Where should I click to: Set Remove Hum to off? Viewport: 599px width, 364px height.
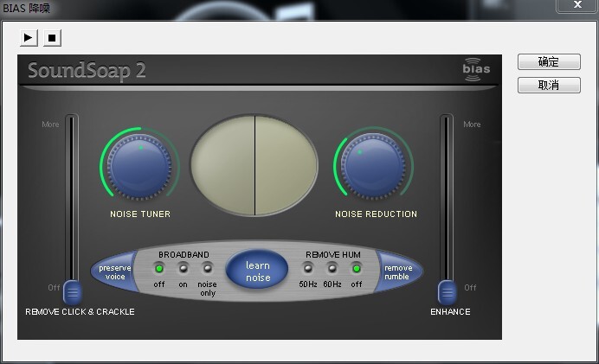click(357, 269)
